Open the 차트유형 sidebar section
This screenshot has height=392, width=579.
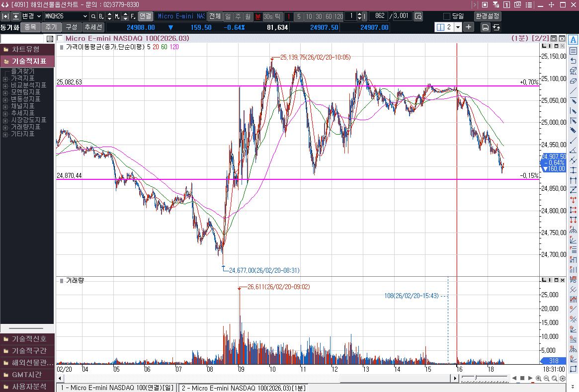pos(27,49)
